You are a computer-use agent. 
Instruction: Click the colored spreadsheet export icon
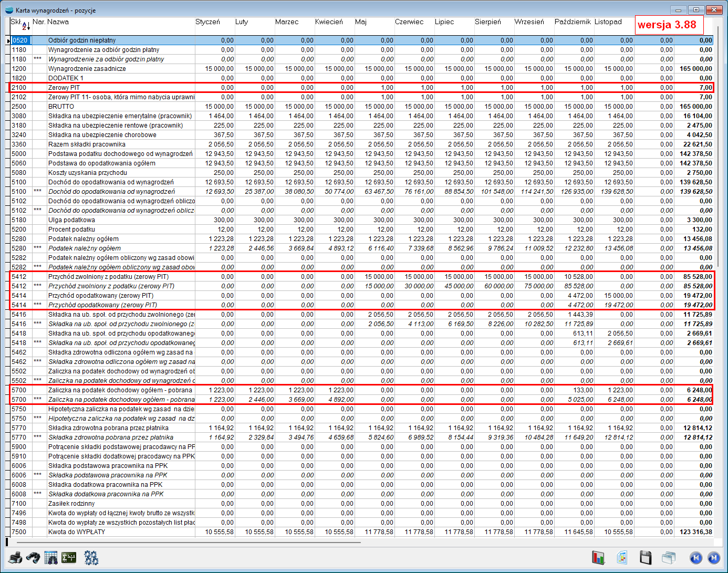point(622,557)
